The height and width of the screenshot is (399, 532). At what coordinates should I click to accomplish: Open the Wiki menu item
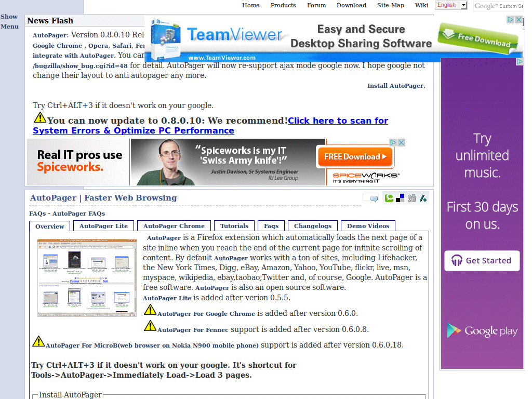422,5
